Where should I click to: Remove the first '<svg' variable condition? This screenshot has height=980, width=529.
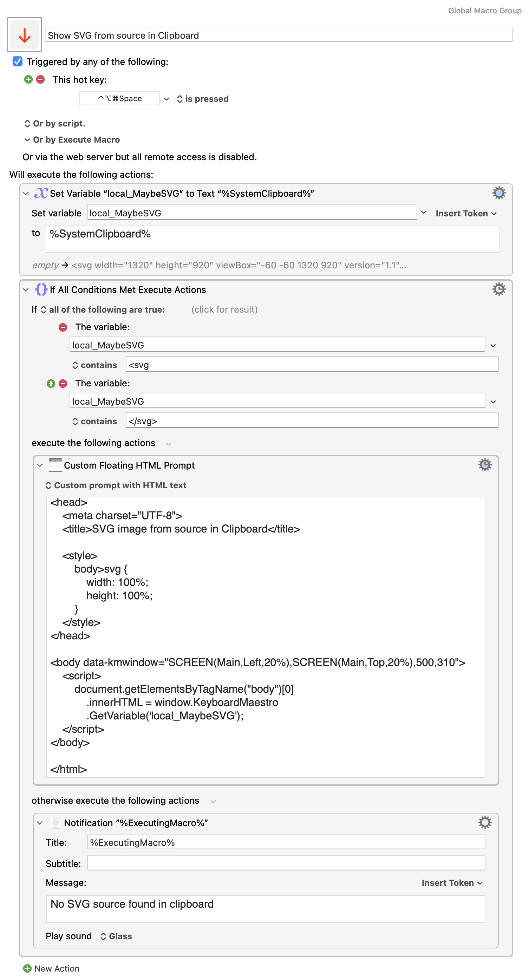[x=63, y=327]
